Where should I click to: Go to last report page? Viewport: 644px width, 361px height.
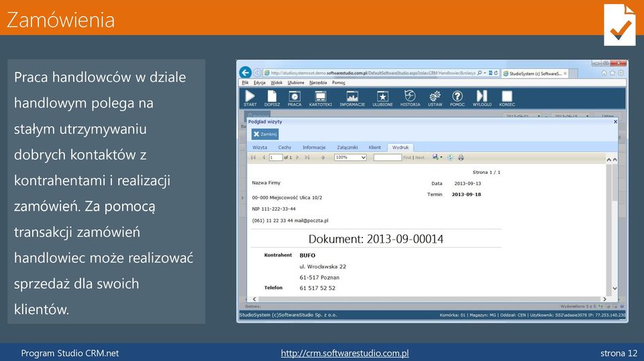[307, 157]
